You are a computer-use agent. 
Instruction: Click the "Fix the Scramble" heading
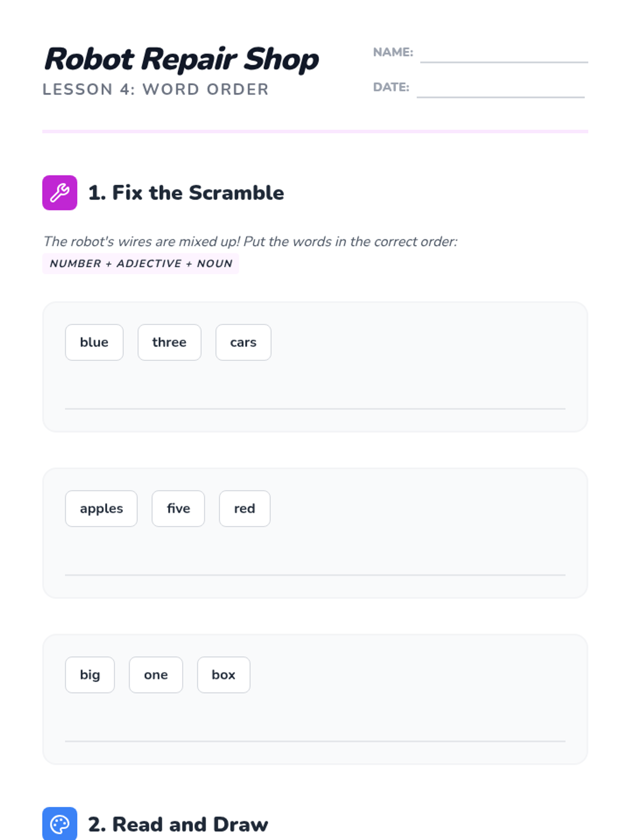click(x=186, y=193)
